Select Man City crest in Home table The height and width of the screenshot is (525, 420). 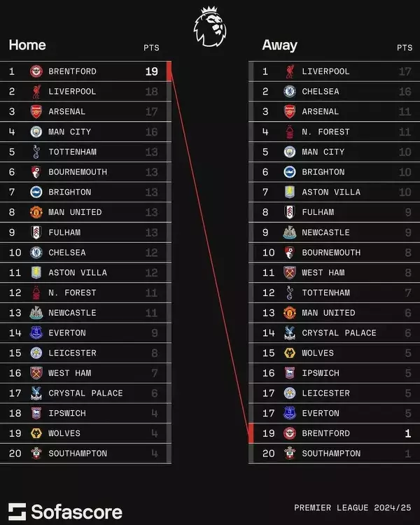(x=36, y=132)
